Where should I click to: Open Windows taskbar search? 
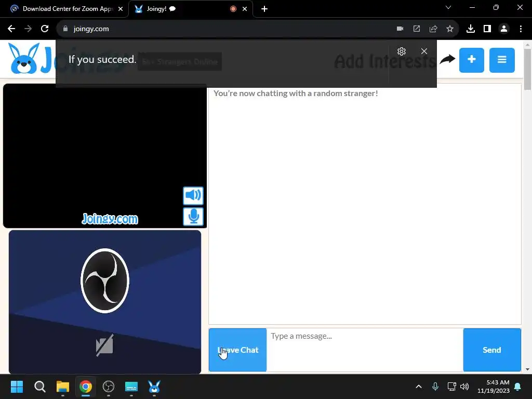(39, 387)
